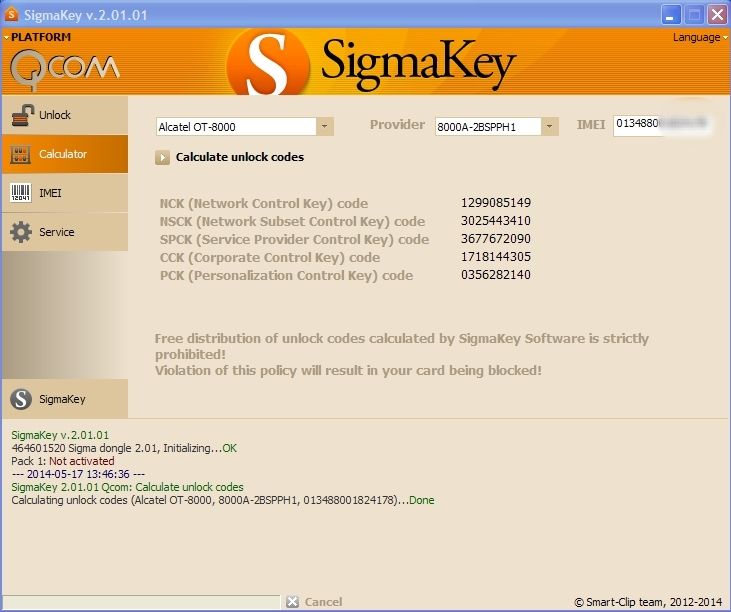Click the padlock icon beside Unlock
The image size is (731, 612).
[x=21, y=116]
